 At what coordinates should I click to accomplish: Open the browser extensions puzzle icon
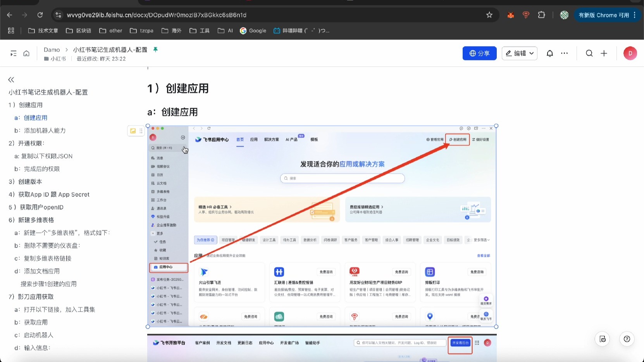pyautogui.click(x=541, y=15)
